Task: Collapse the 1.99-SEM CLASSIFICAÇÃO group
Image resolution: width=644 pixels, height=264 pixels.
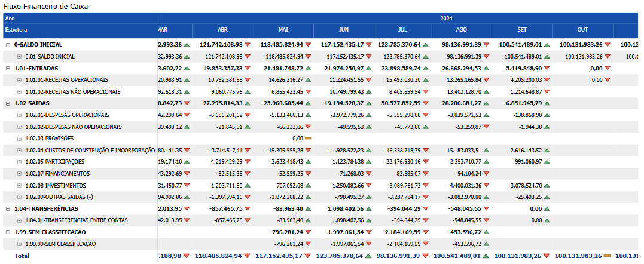Action: tap(8, 232)
